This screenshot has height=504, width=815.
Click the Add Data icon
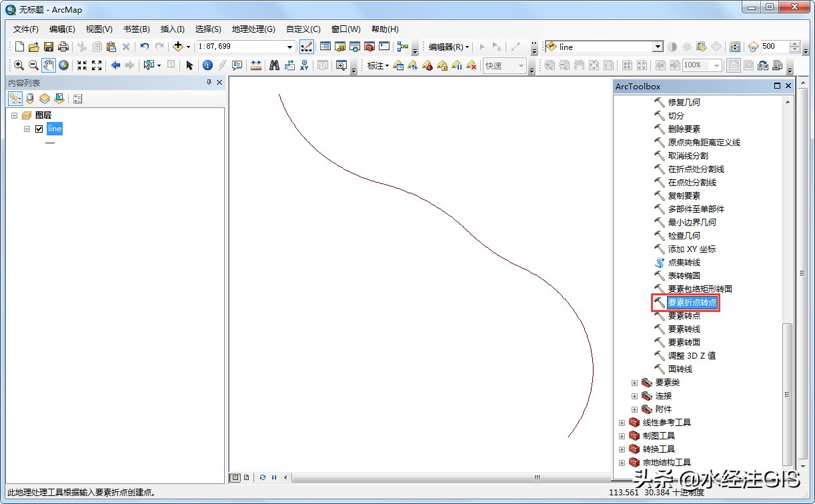coord(177,47)
